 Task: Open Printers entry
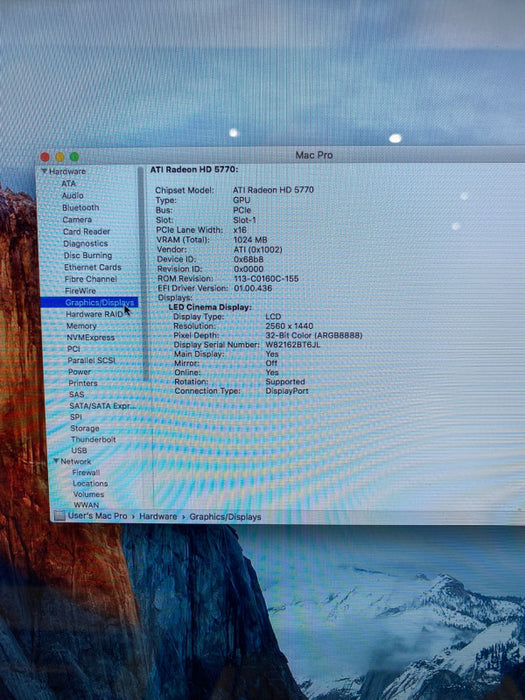pos(83,383)
